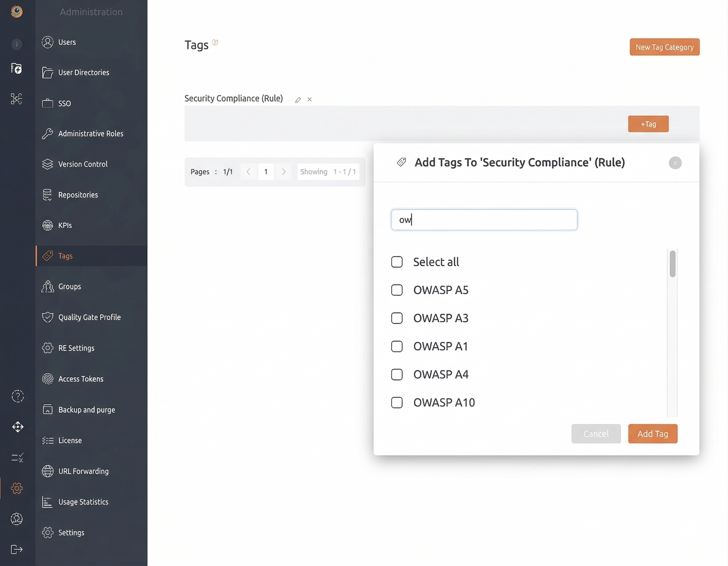Viewport: 728px width, 566px height.
Task: Tick the OWASP A5 checkbox
Action: point(397,290)
